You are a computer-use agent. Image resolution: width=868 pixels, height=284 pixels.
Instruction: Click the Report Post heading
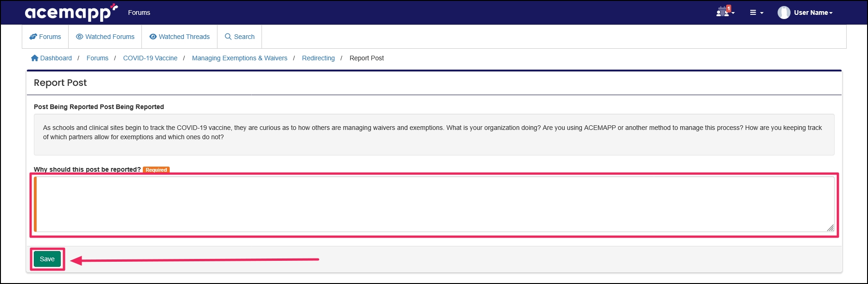[60, 83]
